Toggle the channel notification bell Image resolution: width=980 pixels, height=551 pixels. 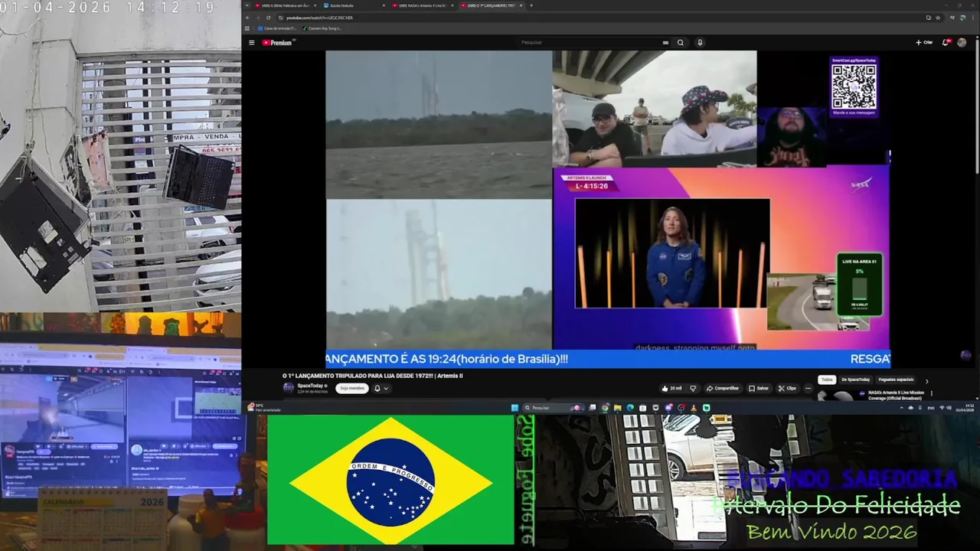(377, 388)
